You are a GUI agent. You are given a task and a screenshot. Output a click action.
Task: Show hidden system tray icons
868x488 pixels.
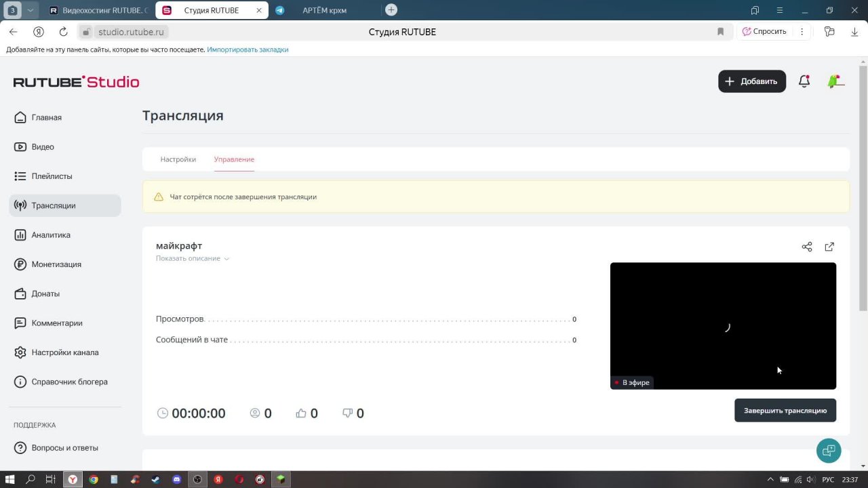point(770,480)
